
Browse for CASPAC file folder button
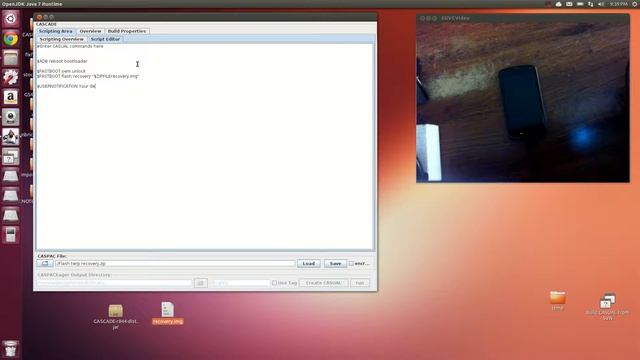click(x=45, y=263)
